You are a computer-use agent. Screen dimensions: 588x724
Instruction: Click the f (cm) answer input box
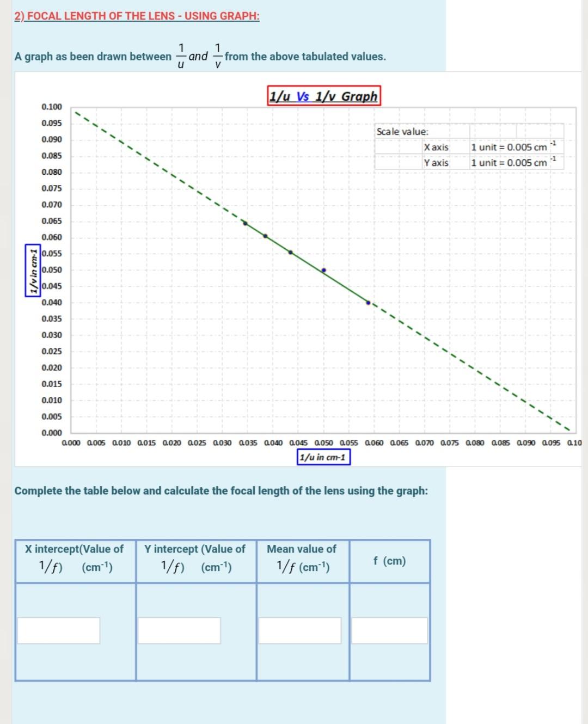[390, 630]
